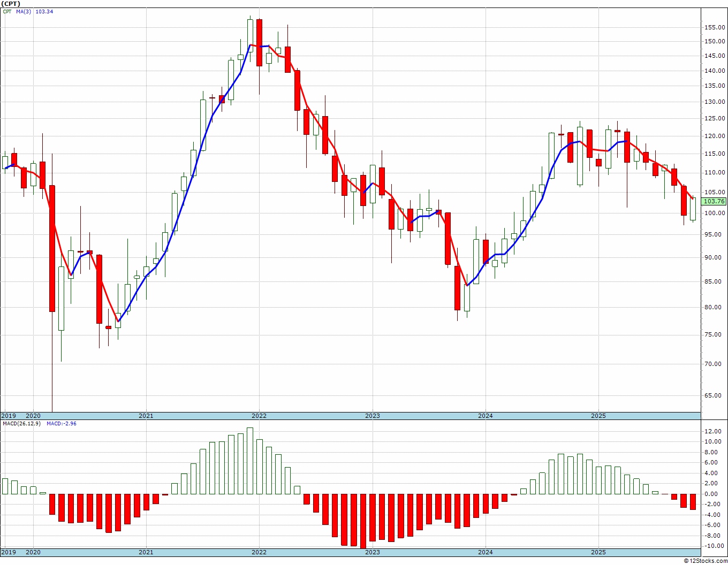This screenshot has height=565, width=728.
Task: Click the 130.00 price axis label
Action: (715, 102)
